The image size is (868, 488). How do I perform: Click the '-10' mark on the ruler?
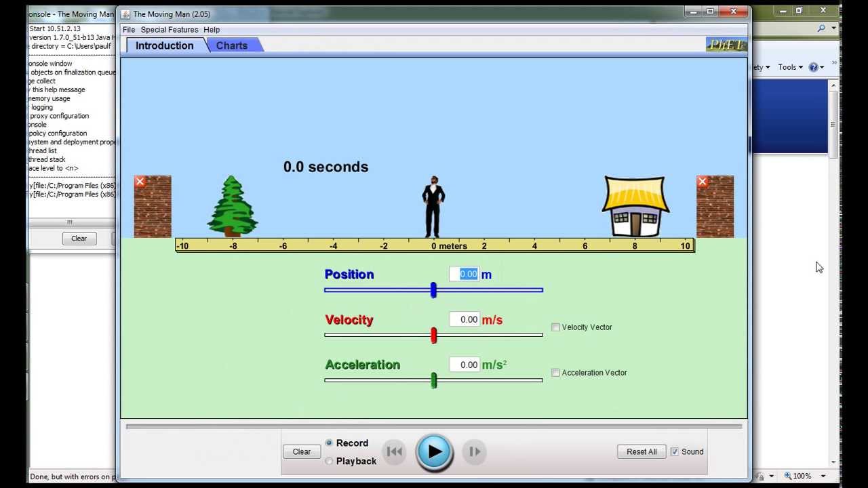point(182,246)
